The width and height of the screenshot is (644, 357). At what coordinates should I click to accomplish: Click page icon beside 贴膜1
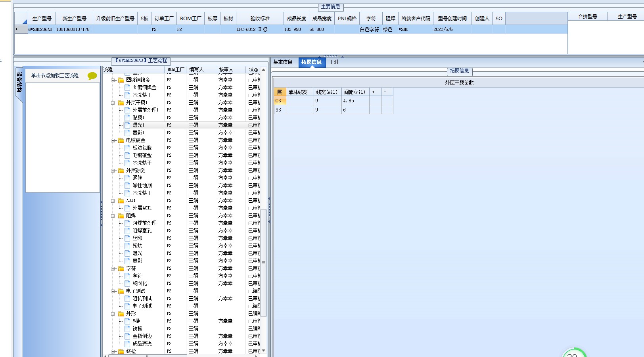[x=127, y=117]
